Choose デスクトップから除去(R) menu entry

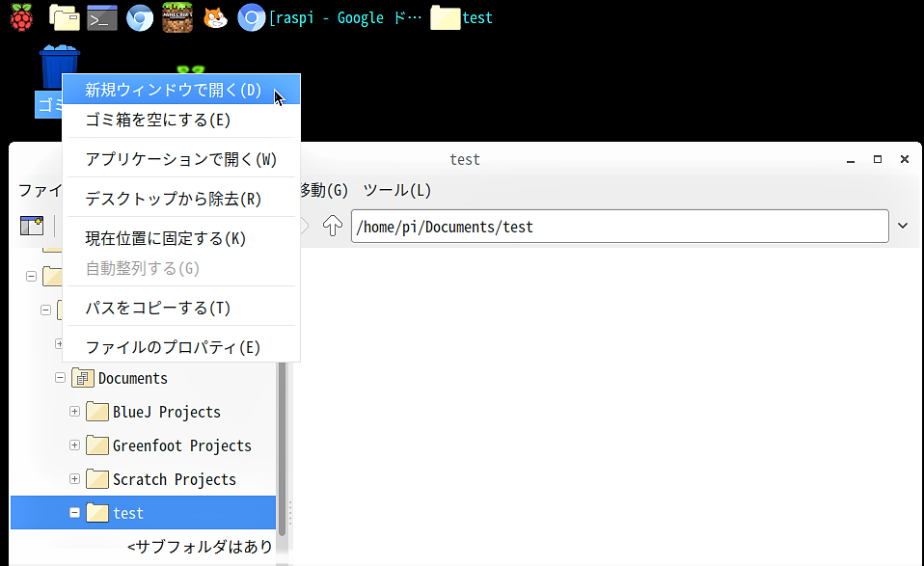pyautogui.click(x=181, y=199)
